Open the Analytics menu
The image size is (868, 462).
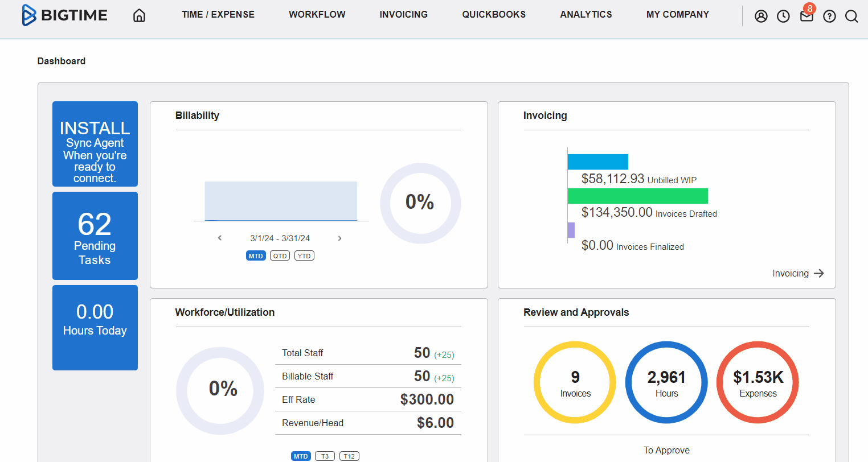[x=586, y=15]
